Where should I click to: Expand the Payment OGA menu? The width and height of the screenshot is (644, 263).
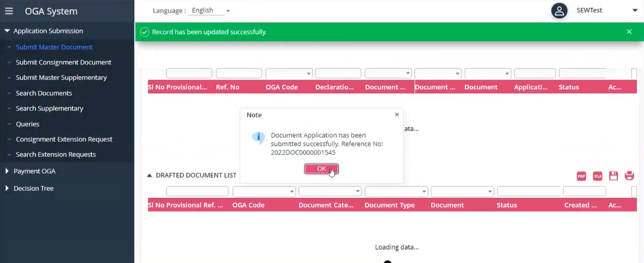(7, 171)
